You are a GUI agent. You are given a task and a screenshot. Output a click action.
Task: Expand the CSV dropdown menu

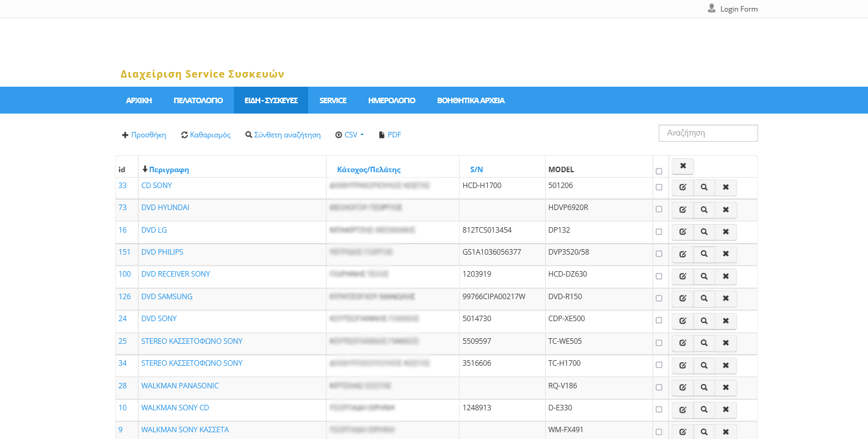coord(350,135)
